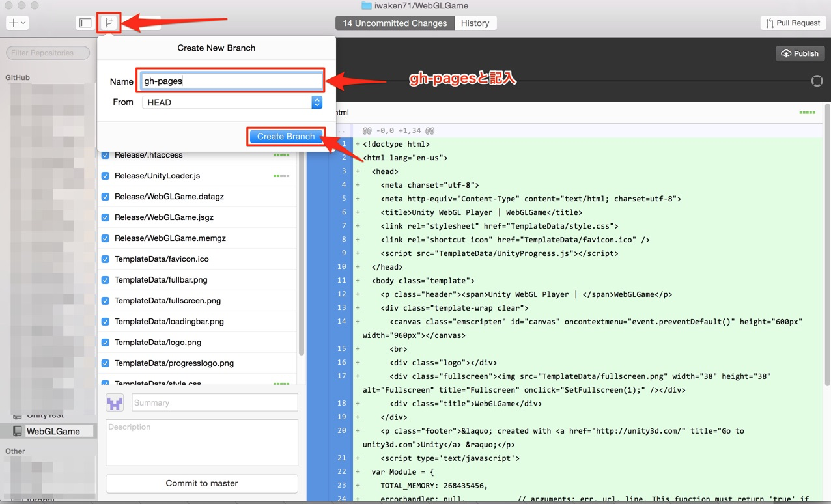
Task: Expand the chevron next to the plus button
Action: 23,22
